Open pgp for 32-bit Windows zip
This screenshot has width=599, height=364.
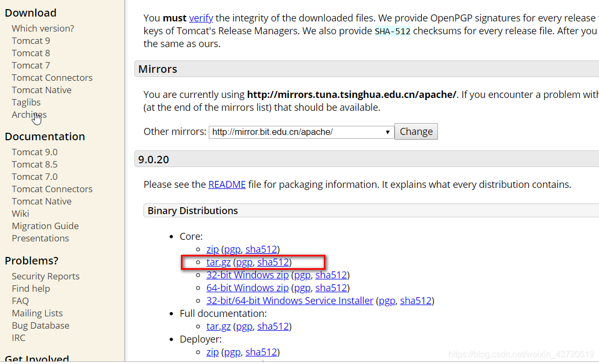click(302, 275)
